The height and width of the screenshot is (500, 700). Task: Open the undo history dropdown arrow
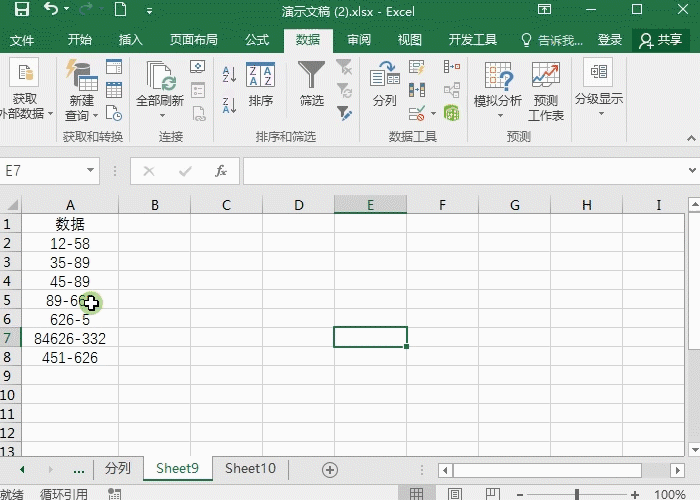coord(67,9)
